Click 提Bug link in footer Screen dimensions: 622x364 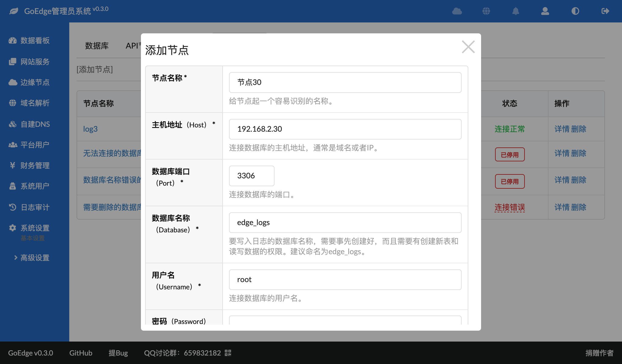[x=118, y=353]
